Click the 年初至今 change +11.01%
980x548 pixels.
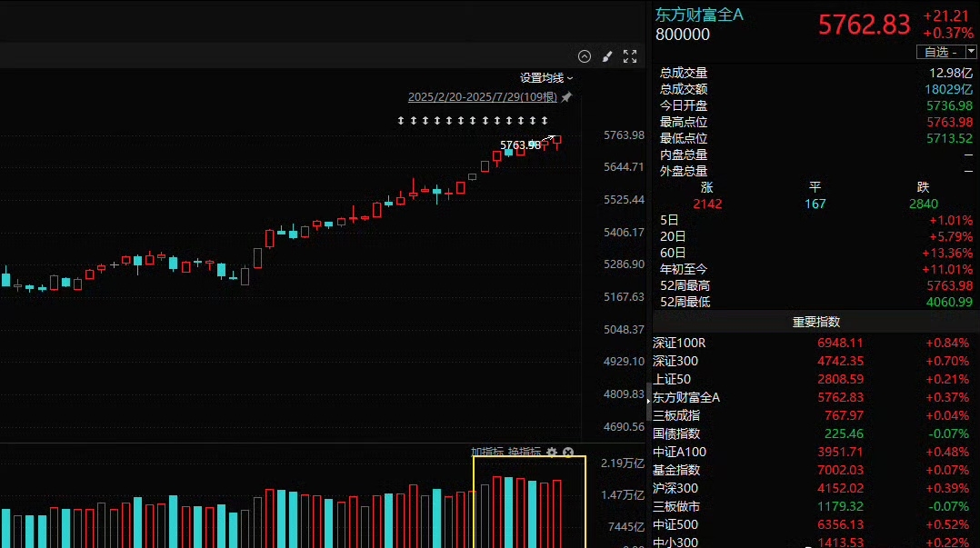tap(947, 269)
